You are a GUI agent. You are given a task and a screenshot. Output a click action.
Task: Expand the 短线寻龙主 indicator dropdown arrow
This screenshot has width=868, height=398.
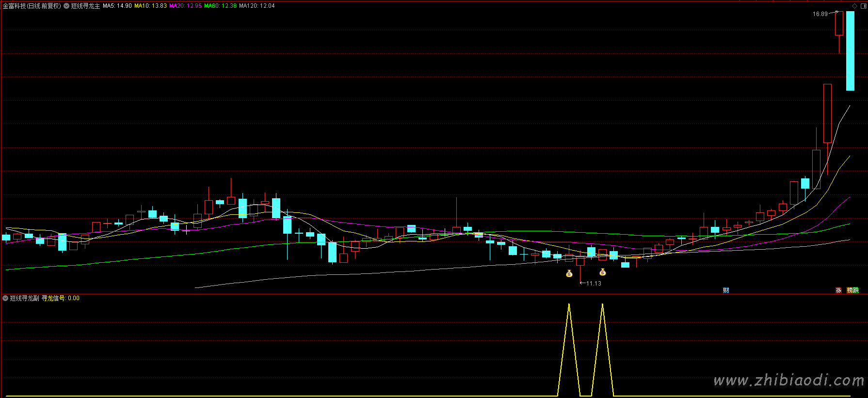[66, 6]
